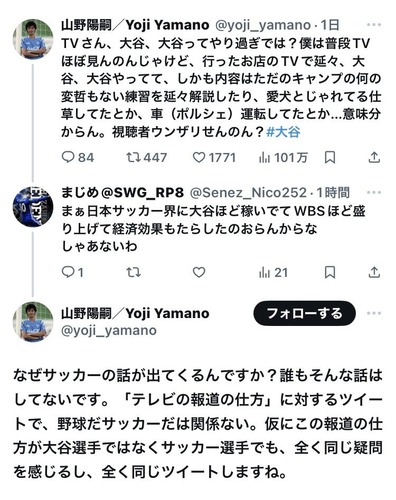
Task: Open まじめ@SWG_RP8's profile avatar
Action: click(33, 207)
